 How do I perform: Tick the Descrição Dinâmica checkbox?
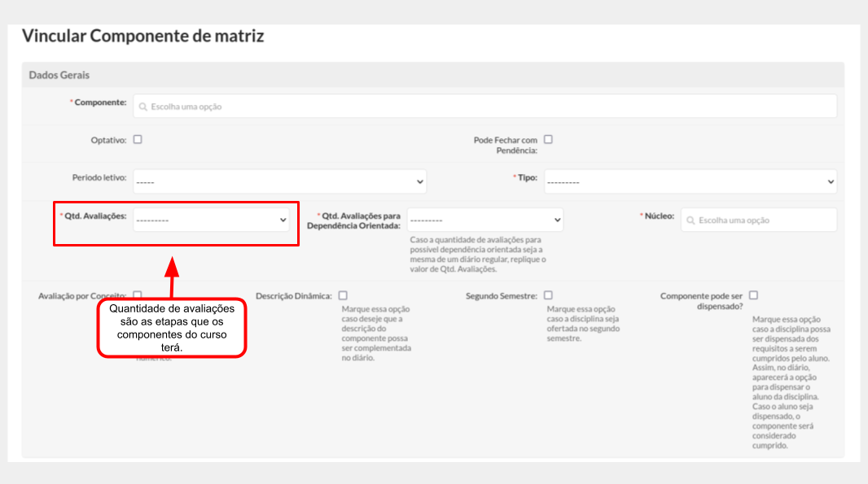pyautogui.click(x=343, y=295)
